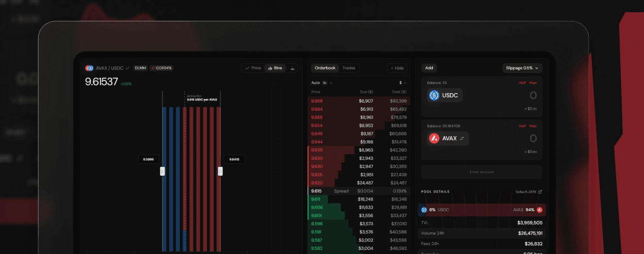Click ask price 9.649 row

click(x=359, y=133)
